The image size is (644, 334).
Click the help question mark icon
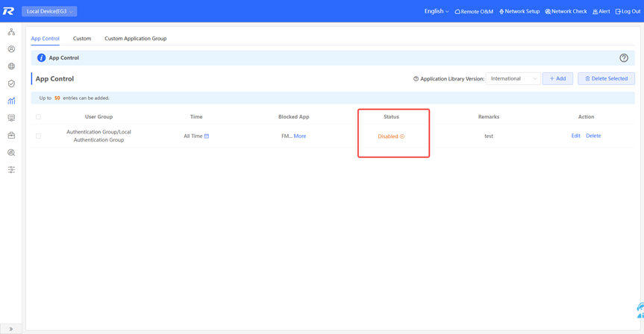(x=624, y=58)
